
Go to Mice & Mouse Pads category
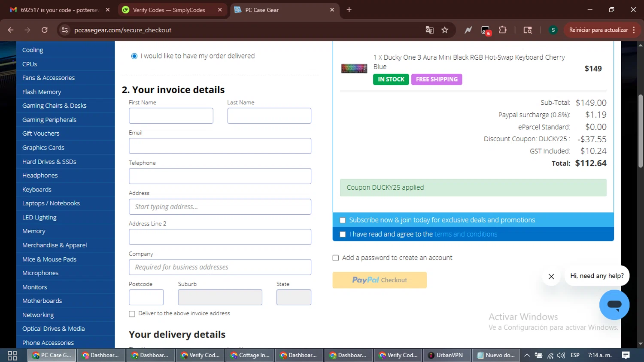click(49, 259)
